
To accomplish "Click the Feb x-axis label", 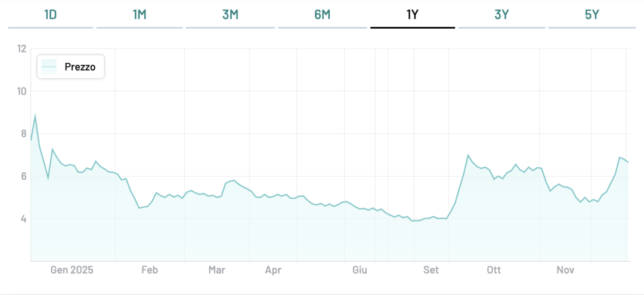I will tap(149, 270).
